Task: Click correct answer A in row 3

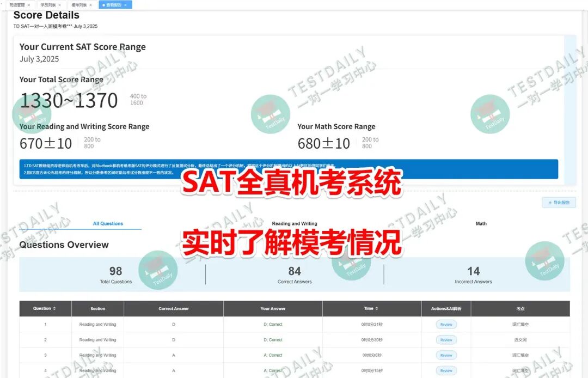Action: coord(174,355)
